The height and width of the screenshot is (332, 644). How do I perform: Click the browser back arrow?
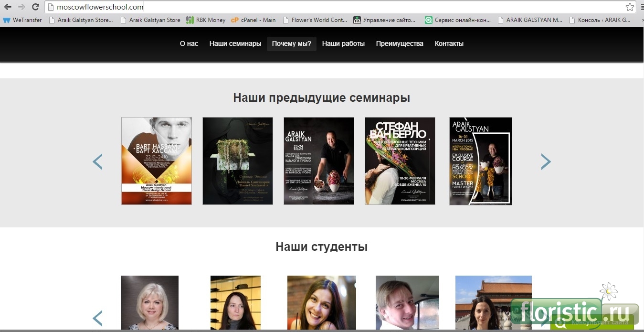point(8,7)
